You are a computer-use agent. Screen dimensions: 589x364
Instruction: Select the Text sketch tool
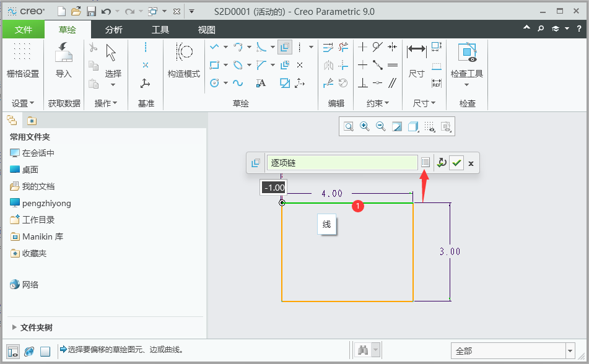(261, 83)
